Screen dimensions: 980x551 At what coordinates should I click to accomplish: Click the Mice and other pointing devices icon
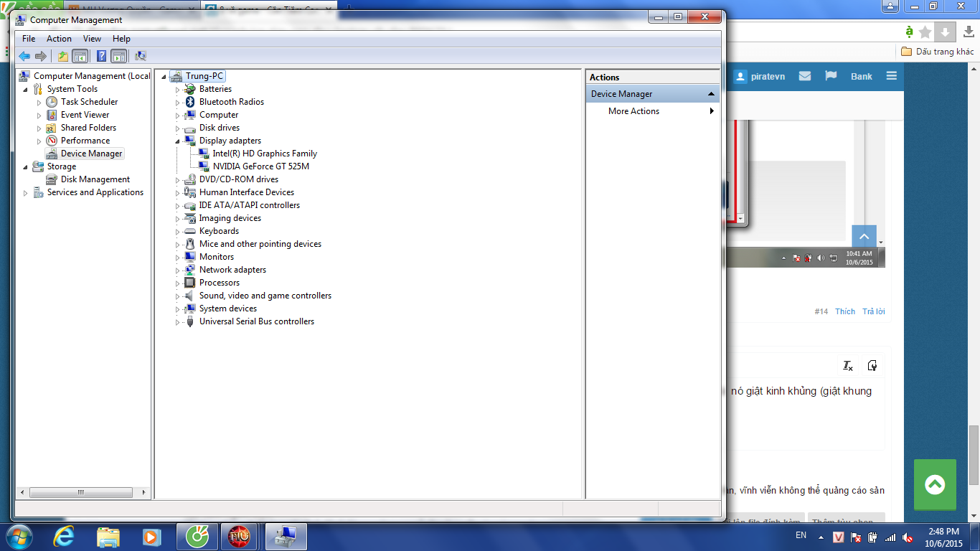[190, 244]
